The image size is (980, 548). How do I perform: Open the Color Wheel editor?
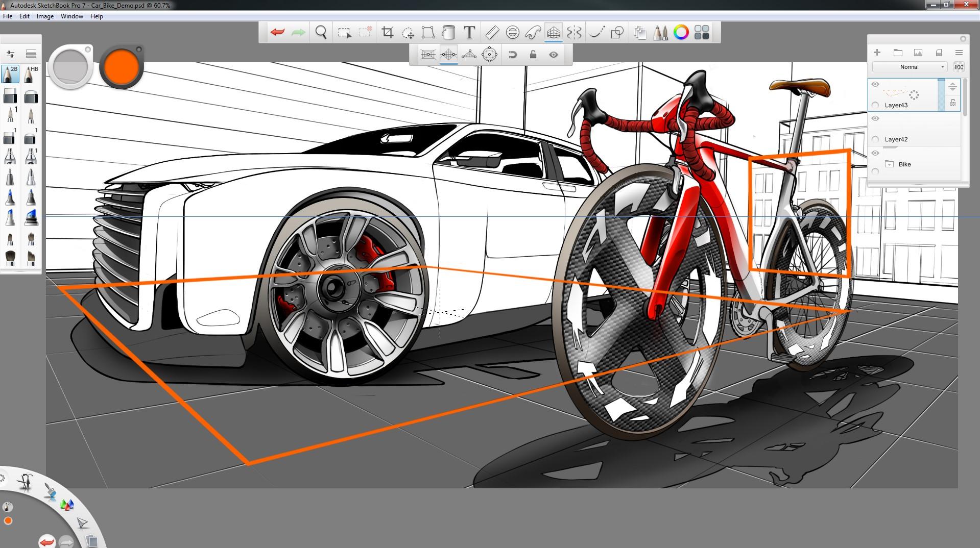(681, 33)
